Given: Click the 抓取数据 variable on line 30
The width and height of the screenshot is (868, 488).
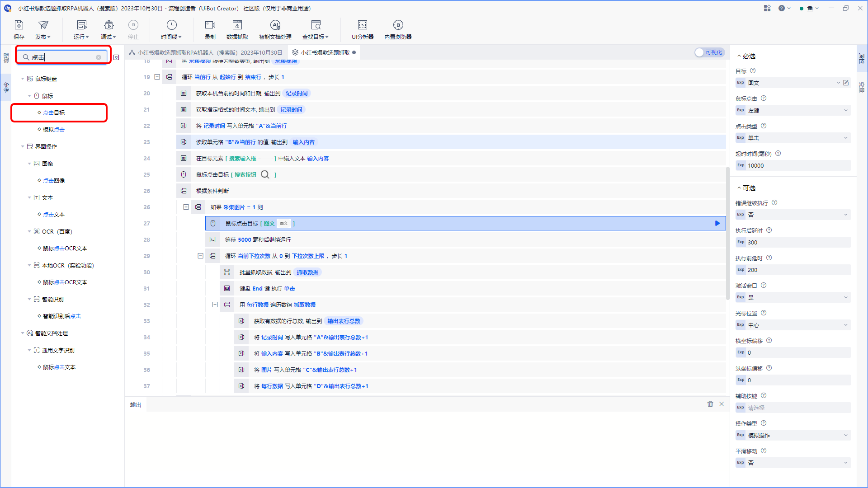Looking at the screenshot, I should [x=307, y=272].
